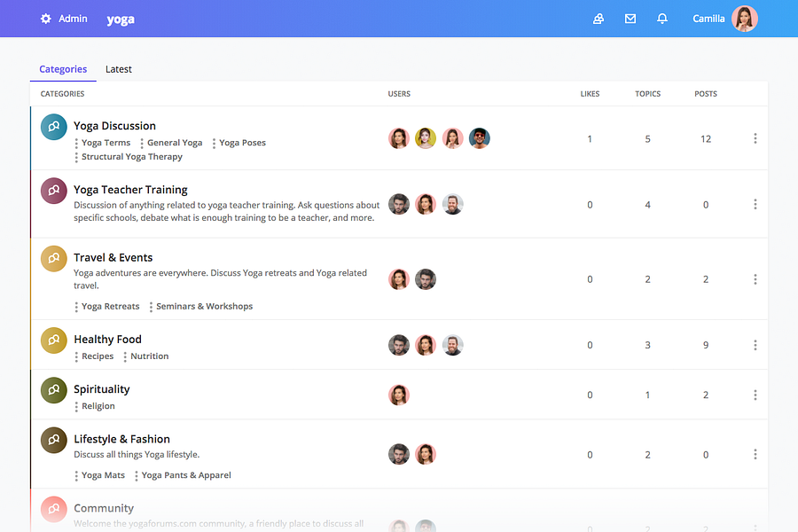Click the LIKES column header

tap(590, 94)
